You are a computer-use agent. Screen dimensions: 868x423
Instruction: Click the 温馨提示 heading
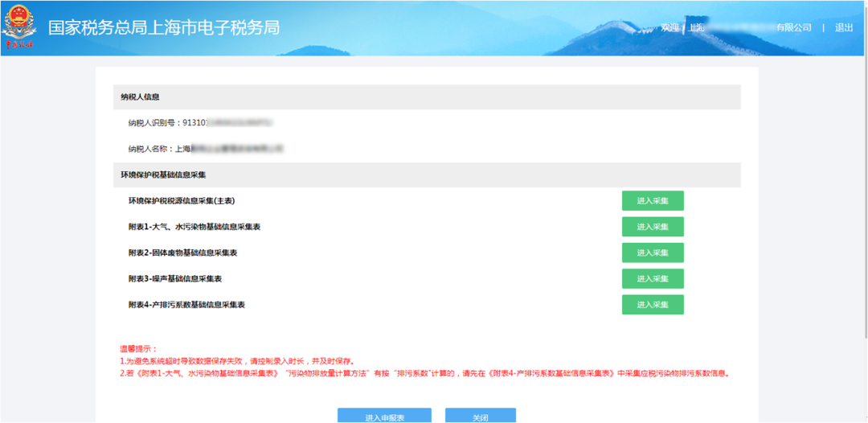tap(139, 349)
